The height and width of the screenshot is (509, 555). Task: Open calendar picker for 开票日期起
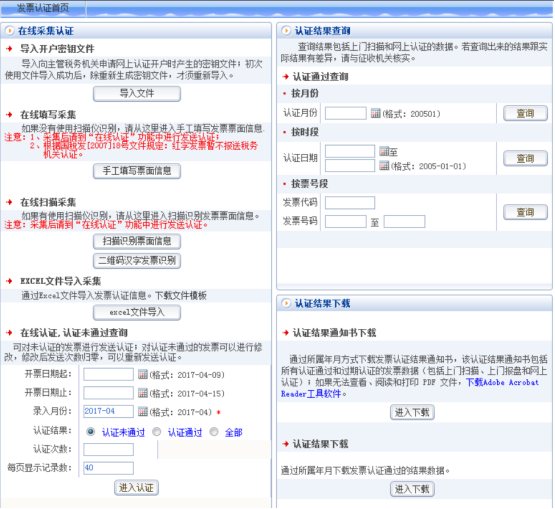click(x=143, y=374)
